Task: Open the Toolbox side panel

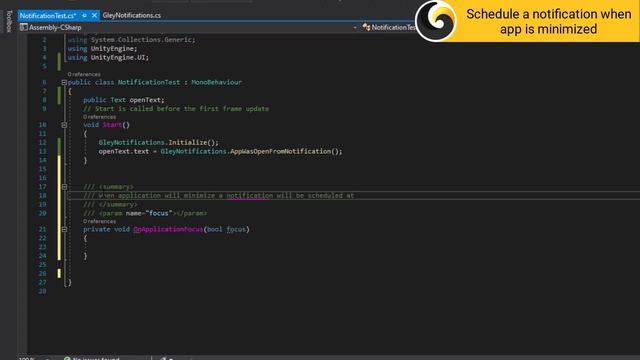Action: coord(9,21)
